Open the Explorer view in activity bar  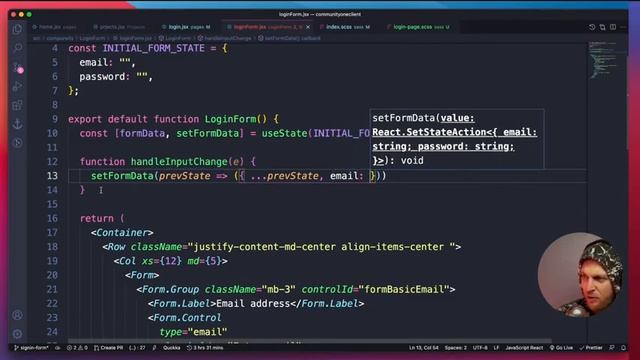point(18,29)
